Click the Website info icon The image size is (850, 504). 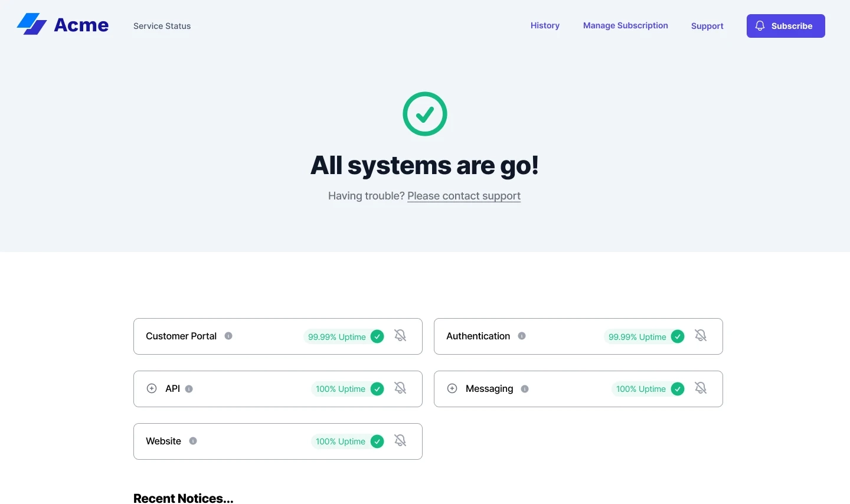pyautogui.click(x=193, y=441)
